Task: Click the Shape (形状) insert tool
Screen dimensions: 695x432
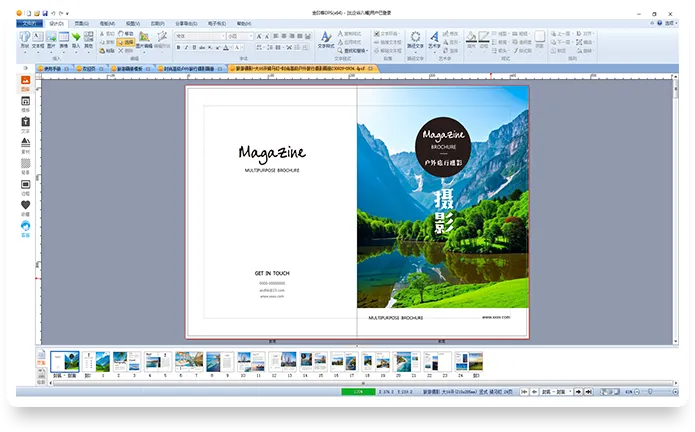Action: point(24,40)
